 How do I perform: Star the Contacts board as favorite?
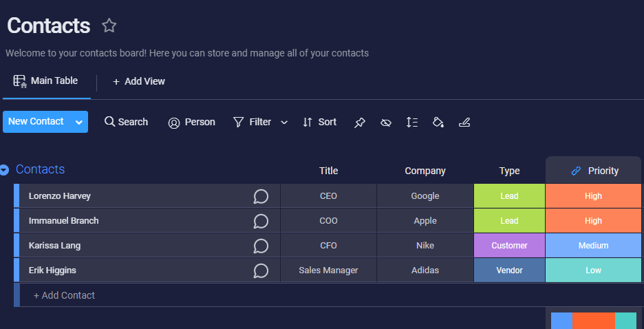point(109,26)
